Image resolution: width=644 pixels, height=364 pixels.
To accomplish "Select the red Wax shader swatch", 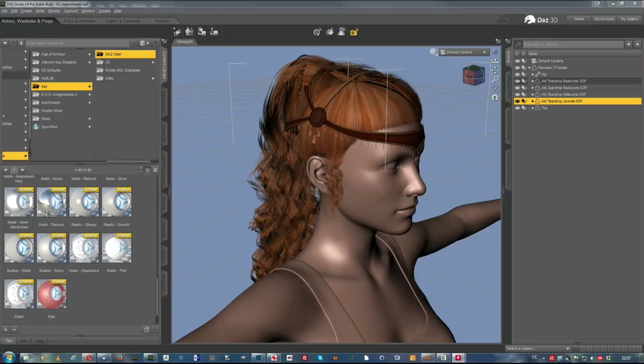I will 51,294.
